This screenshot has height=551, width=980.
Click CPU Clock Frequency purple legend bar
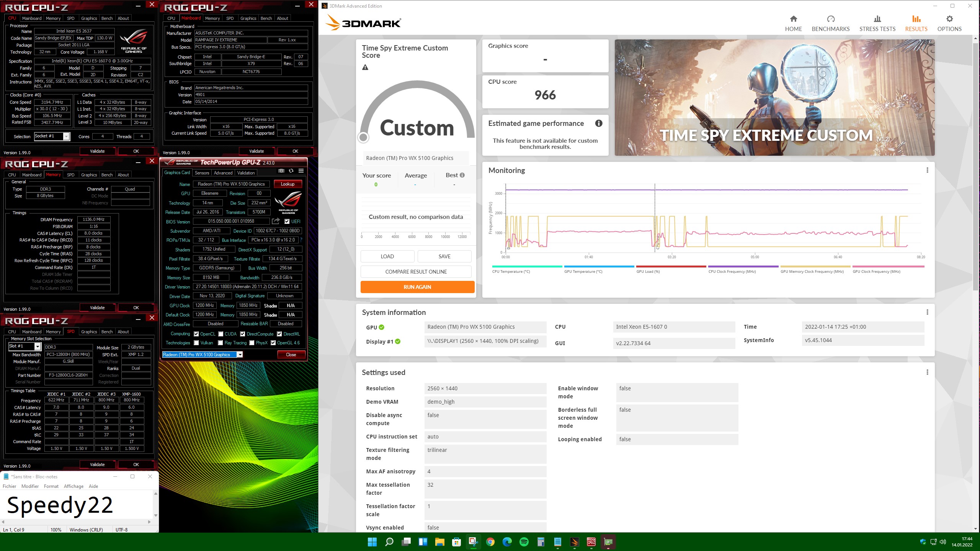pos(743,266)
